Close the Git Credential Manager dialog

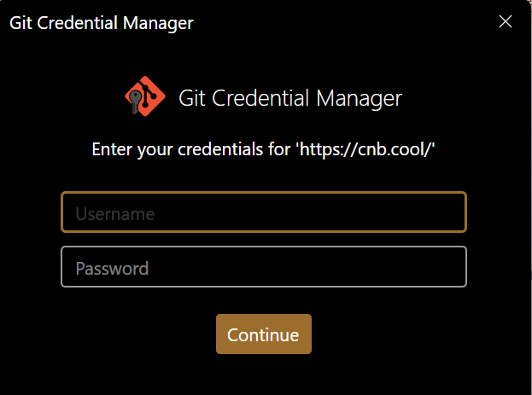506,22
